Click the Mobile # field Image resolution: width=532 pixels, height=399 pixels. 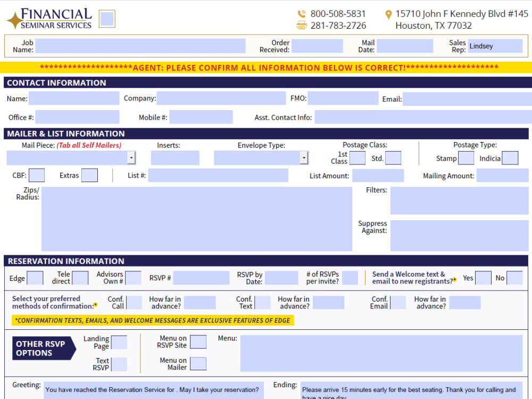[x=201, y=117]
